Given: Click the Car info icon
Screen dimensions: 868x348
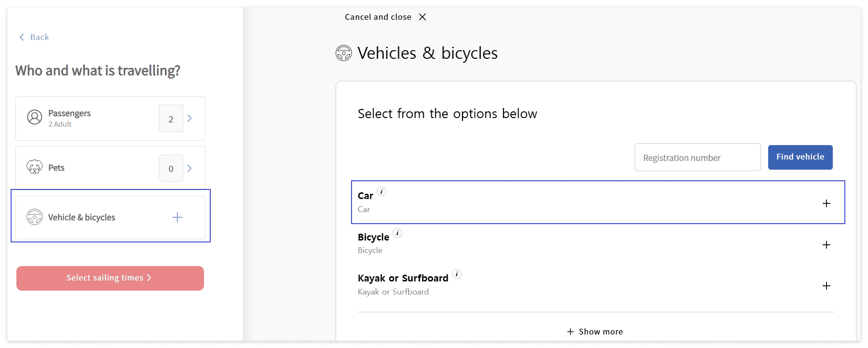Looking at the screenshot, I should (x=381, y=192).
